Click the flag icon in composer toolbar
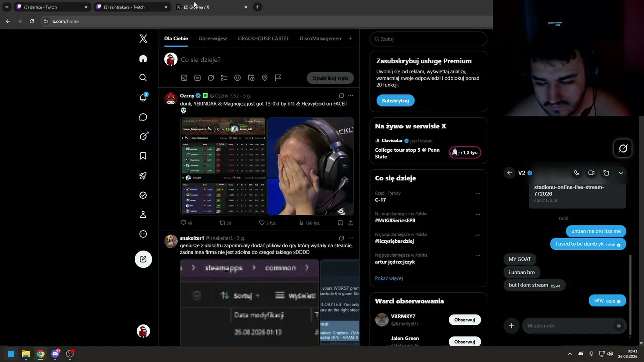The image size is (644, 362). coord(278,78)
